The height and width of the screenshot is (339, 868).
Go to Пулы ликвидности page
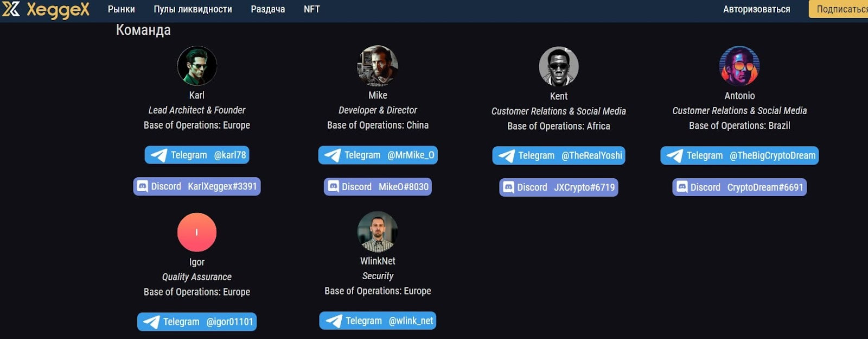pyautogui.click(x=193, y=9)
